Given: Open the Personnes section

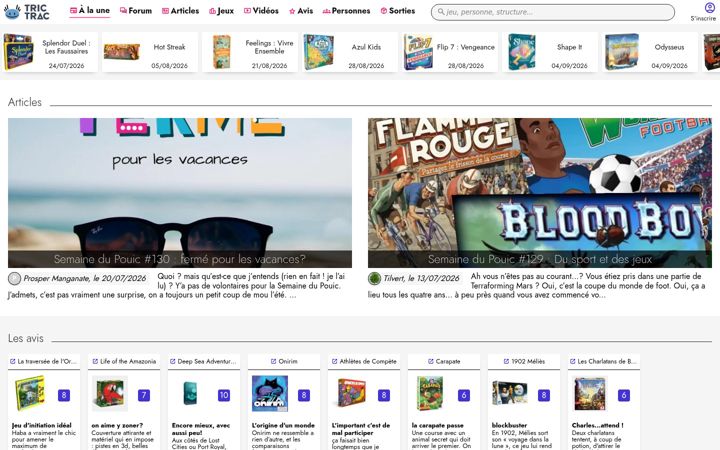Looking at the screenshot, I should 346,11.
